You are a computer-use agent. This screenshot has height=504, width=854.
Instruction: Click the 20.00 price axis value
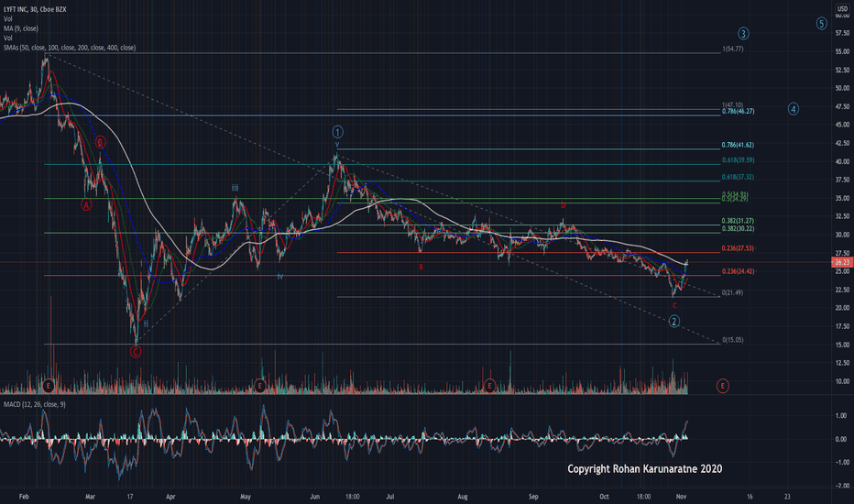(x=842, y=308)
